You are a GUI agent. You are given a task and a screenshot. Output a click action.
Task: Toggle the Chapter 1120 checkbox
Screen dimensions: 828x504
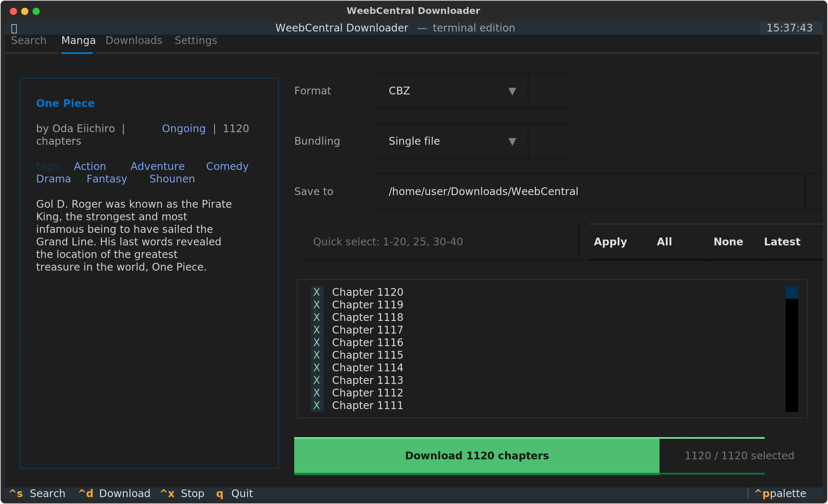click(x=317, y=292)
